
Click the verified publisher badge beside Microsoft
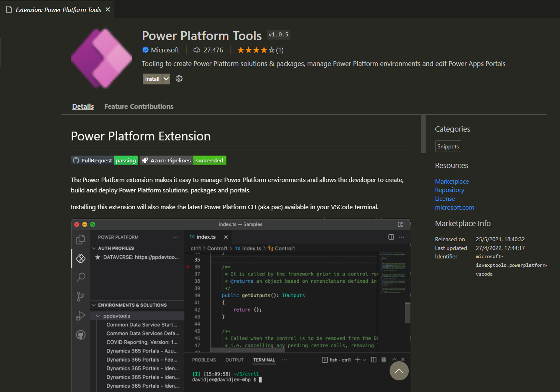[146, 50]
